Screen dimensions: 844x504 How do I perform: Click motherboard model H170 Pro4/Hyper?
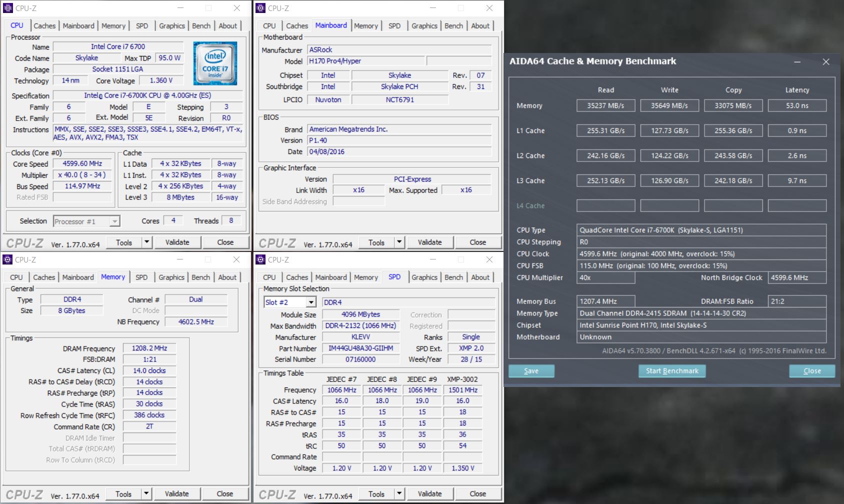(366, 61)
